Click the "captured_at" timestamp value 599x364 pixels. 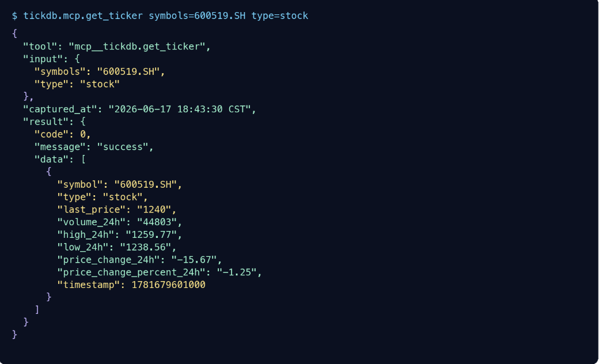(x=180, y=109)
